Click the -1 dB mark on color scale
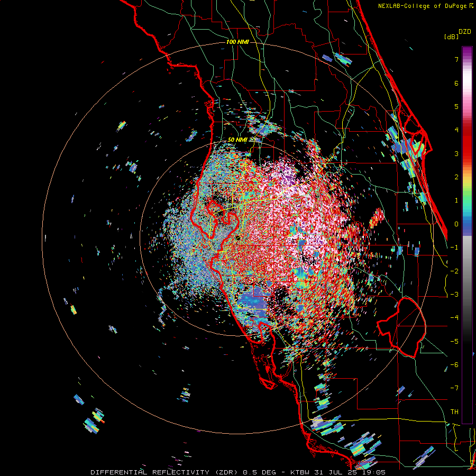476x476 pixels. coord(454,248)
